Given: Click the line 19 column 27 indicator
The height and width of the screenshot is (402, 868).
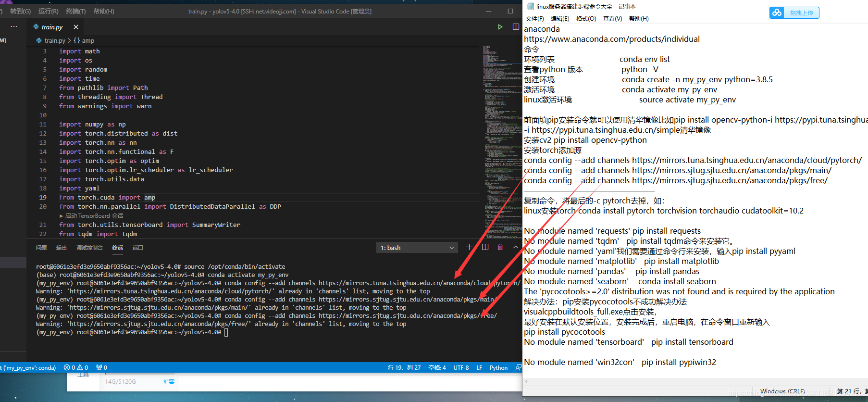Looking at the screenshot, I should click(404, 367).
